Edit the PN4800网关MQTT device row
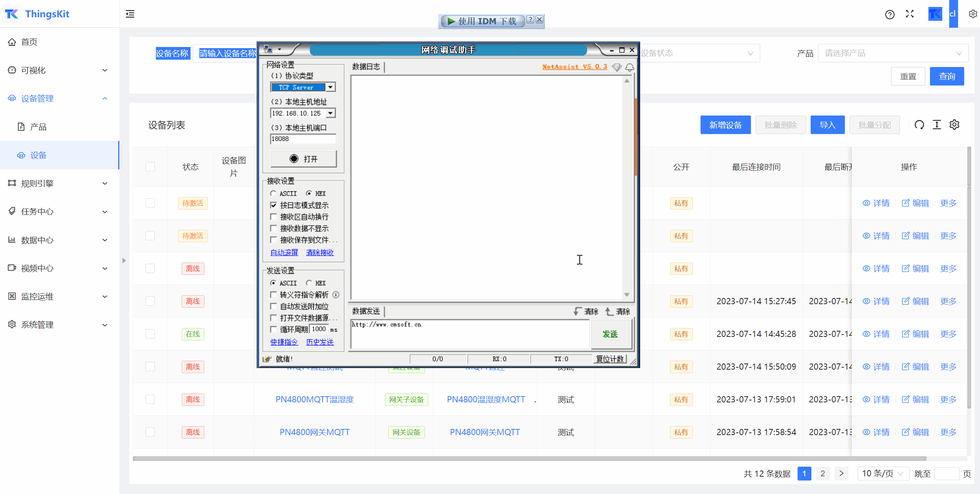The height and width of the screenshot is (494, 980). [915, 432]
